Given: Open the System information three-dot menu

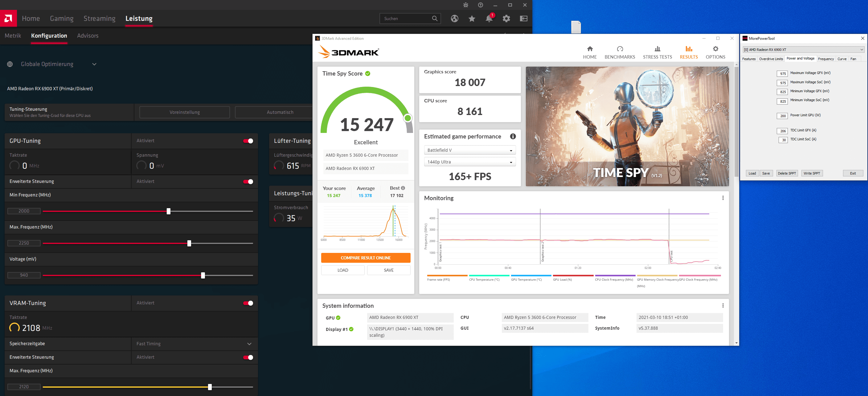Looking at the screenshot, I should (723, 306).
